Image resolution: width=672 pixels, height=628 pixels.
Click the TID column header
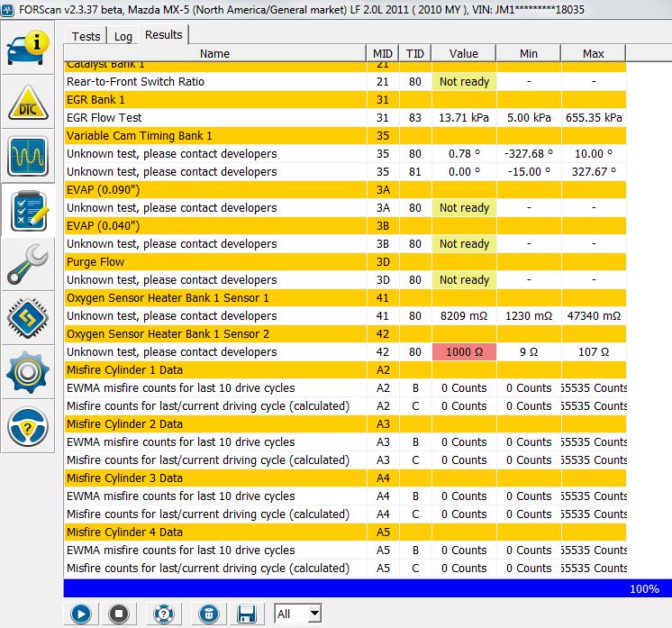[415, 53]
